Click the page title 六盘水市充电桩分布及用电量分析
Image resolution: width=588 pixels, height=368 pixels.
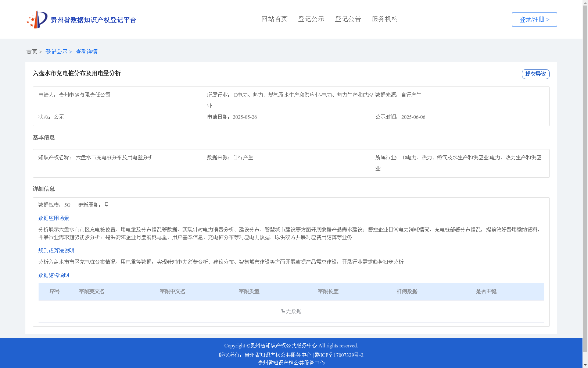click(x=77, y=74)
